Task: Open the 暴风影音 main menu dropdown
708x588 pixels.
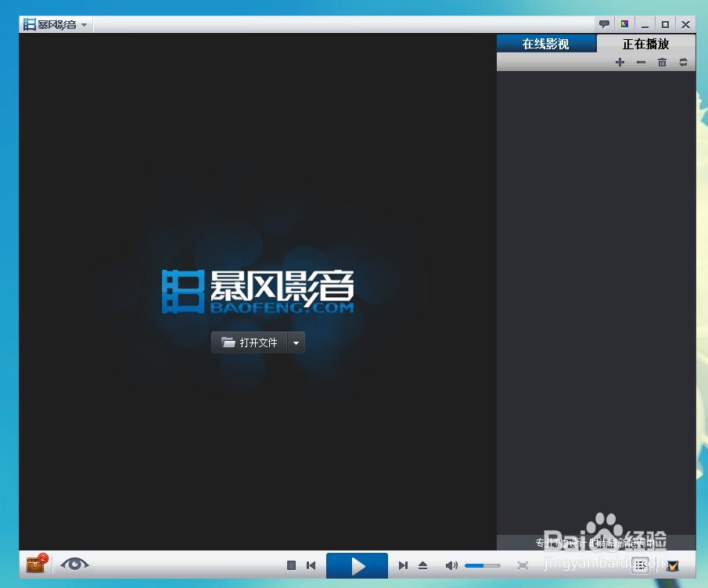Action: click(x=56, y=24)
